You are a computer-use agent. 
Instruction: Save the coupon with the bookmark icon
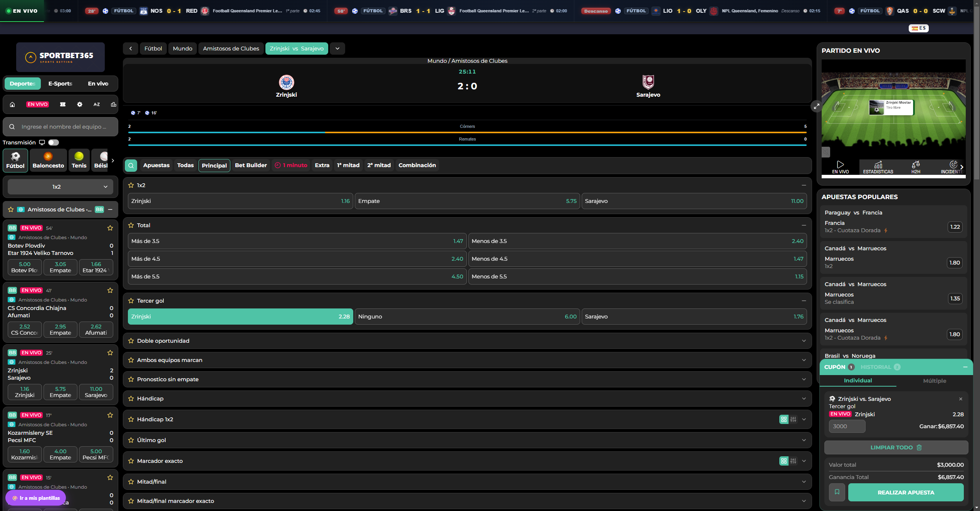pyautogui.click(x=837, y=492)
